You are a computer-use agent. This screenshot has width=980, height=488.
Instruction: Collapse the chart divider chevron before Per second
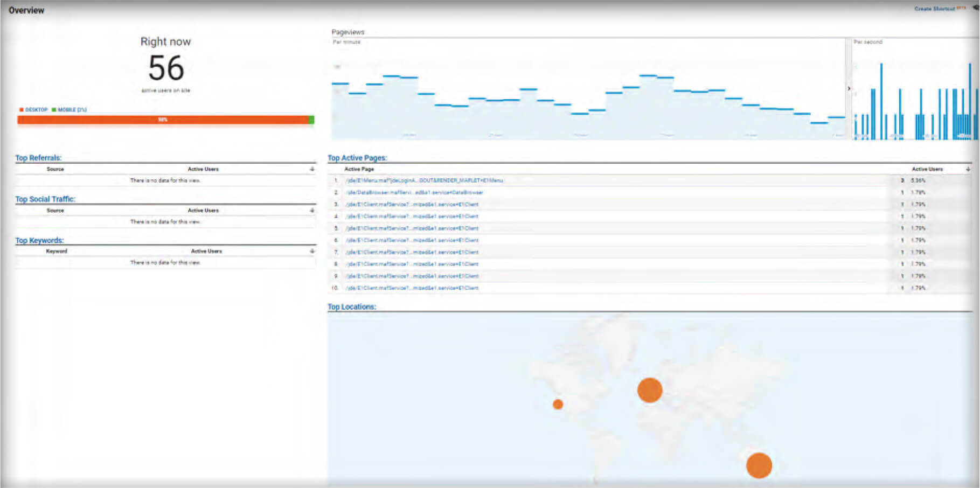click(849, 88)
